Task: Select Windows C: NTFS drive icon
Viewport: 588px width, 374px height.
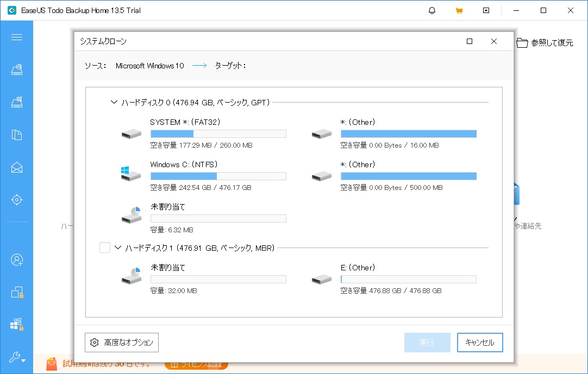Action: 131,174
